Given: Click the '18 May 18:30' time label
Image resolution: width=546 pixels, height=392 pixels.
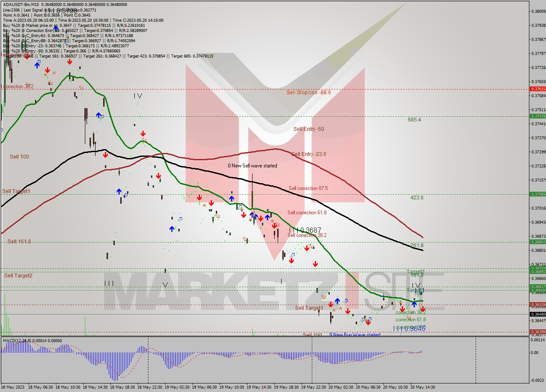Looking at the screenshot, I should 122,387.
